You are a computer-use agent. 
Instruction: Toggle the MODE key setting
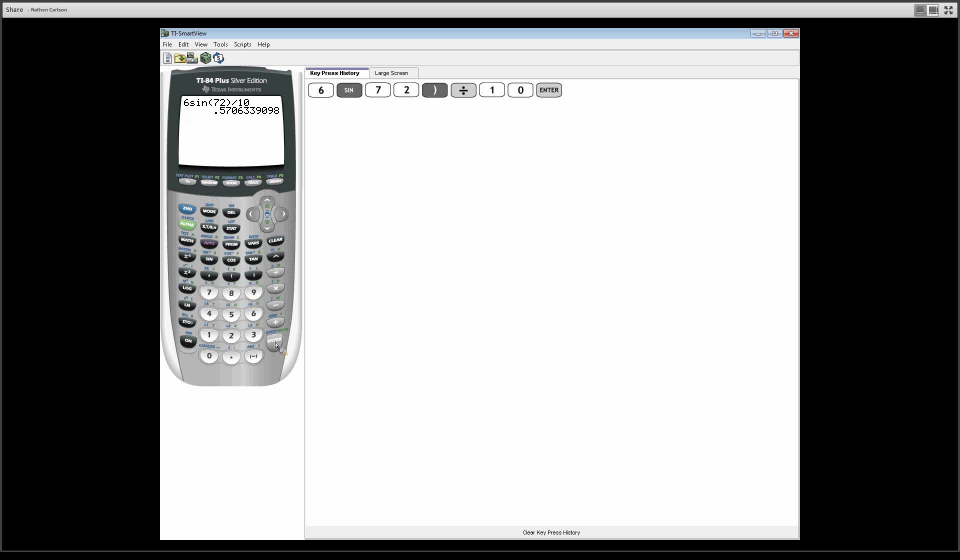tap(208, 211)
